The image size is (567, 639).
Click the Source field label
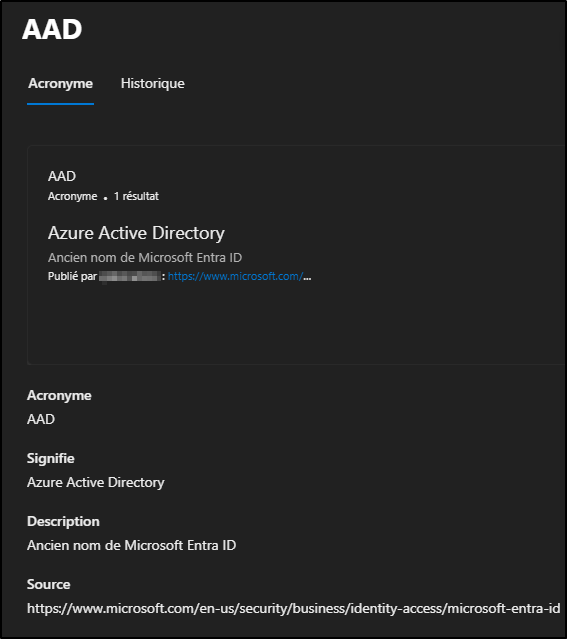click(49, 584)
